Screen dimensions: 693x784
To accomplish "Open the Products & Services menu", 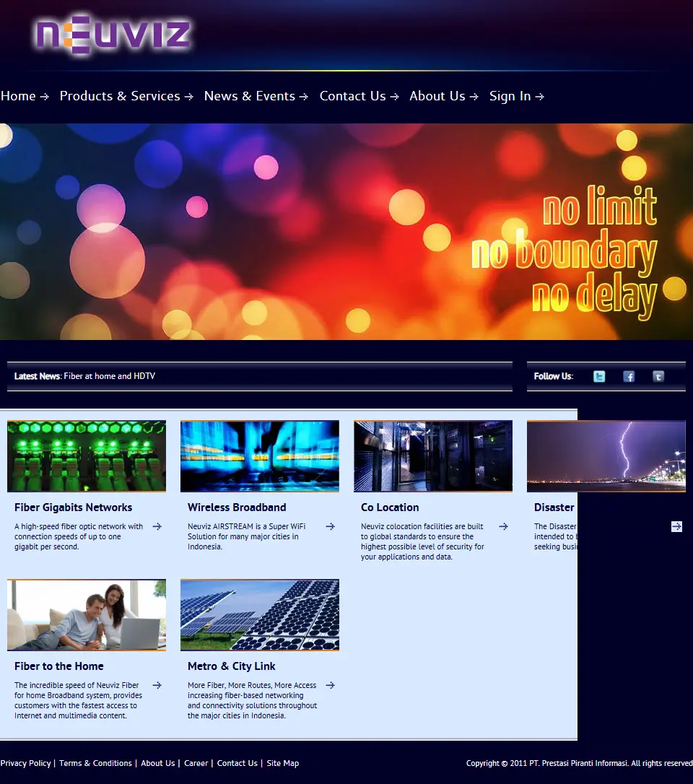I will [126, 96].
